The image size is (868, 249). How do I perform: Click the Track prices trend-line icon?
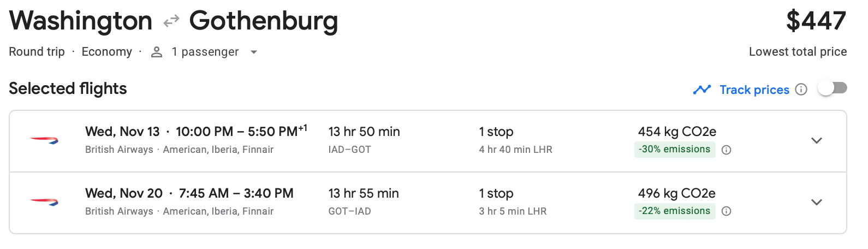702,90
